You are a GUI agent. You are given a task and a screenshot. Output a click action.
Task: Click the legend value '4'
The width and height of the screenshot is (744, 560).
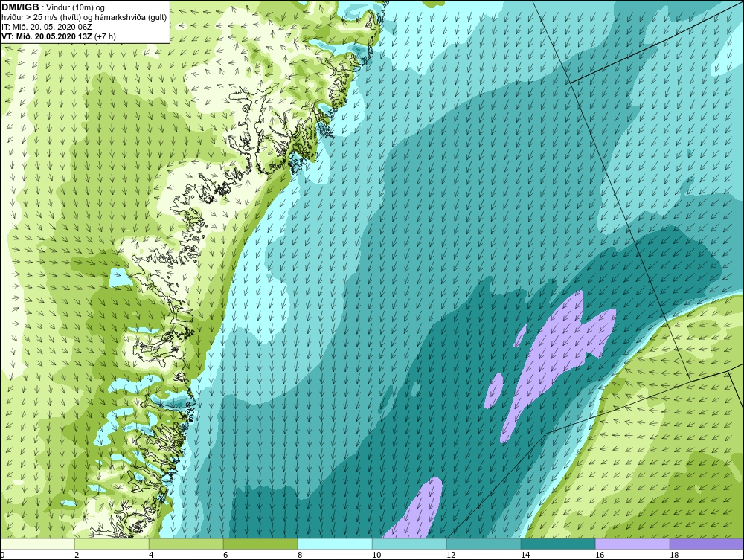[151, 555]
